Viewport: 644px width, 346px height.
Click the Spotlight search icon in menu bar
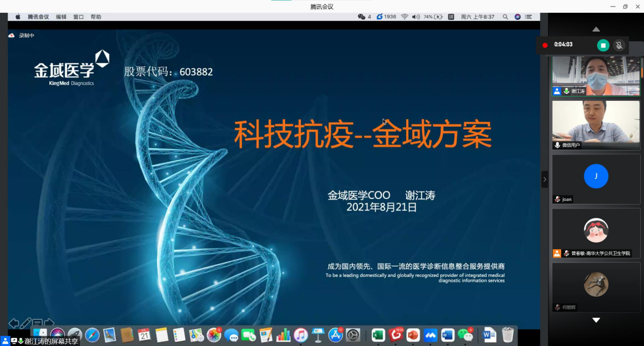coord(505,17)
